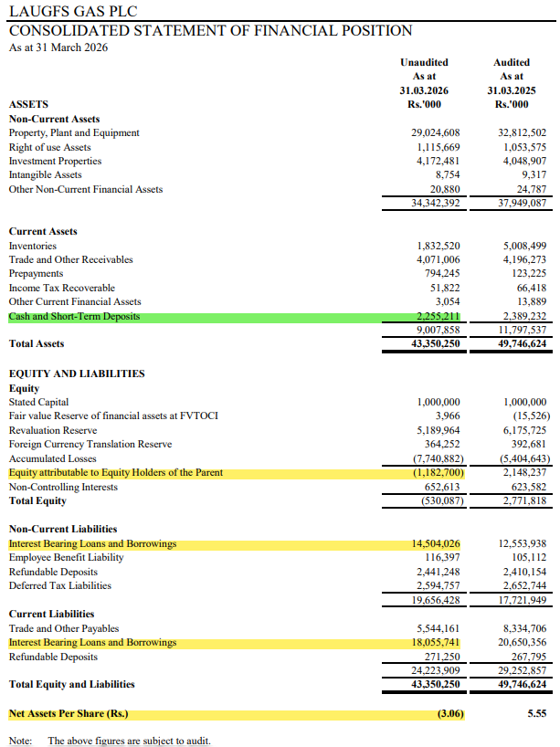
Task: Select value 29,024,608 for Property, Plant and Equipment
Action: 436,133
